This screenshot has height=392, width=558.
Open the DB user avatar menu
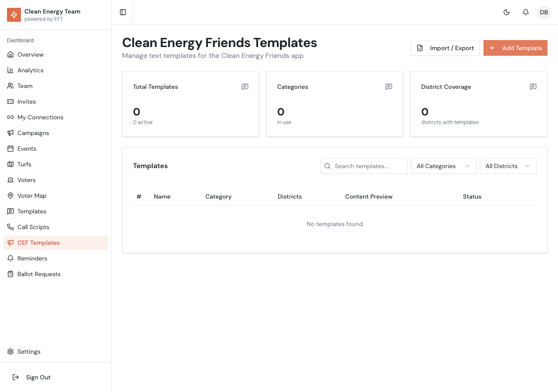coord(544,12)
